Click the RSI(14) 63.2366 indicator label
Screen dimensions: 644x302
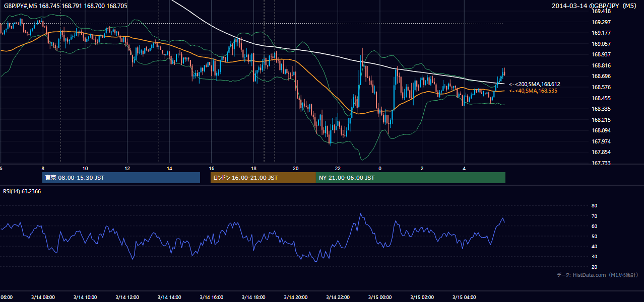point(22,192)
